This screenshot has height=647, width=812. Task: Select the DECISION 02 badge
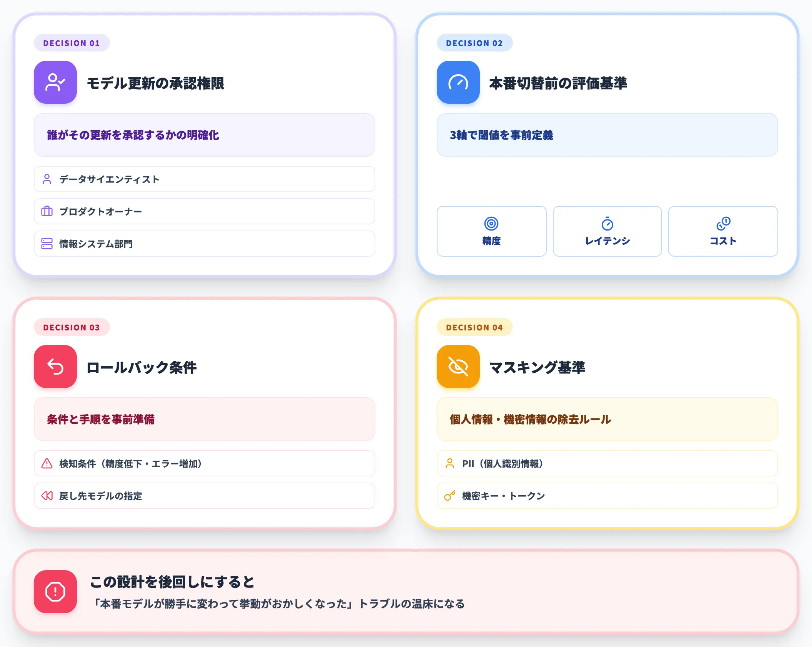(x=474, y=43)
